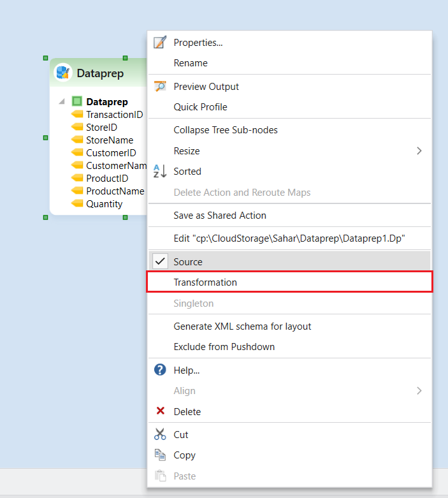The image size is (448, 498).
Task: Click the Dataprep object header icon
Action: [x=63, y=73]
